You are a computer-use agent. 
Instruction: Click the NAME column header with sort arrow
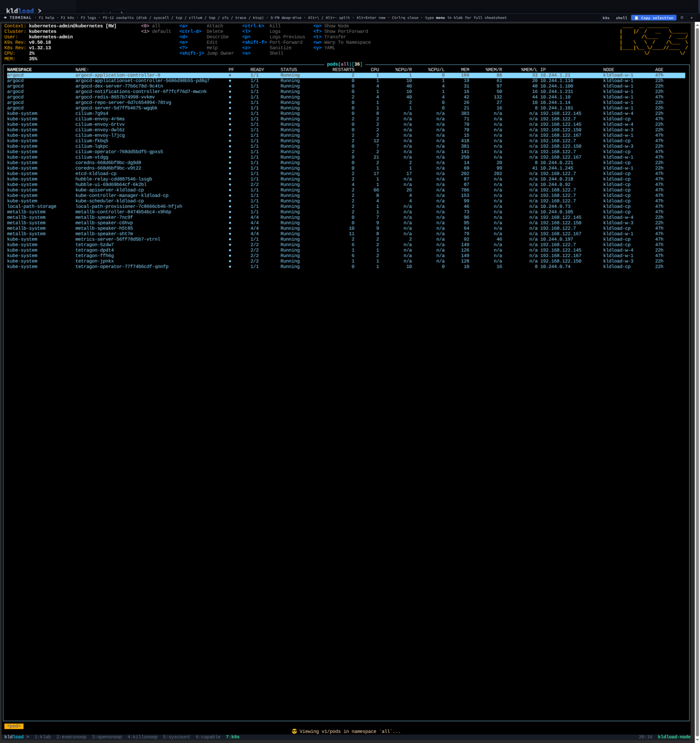coord(82,69)
